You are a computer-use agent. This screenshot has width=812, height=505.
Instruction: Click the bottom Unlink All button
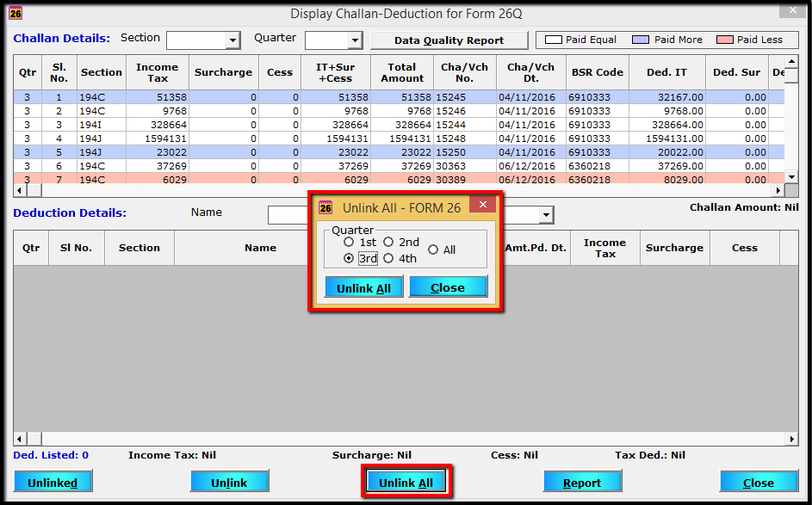click(406, 483)
